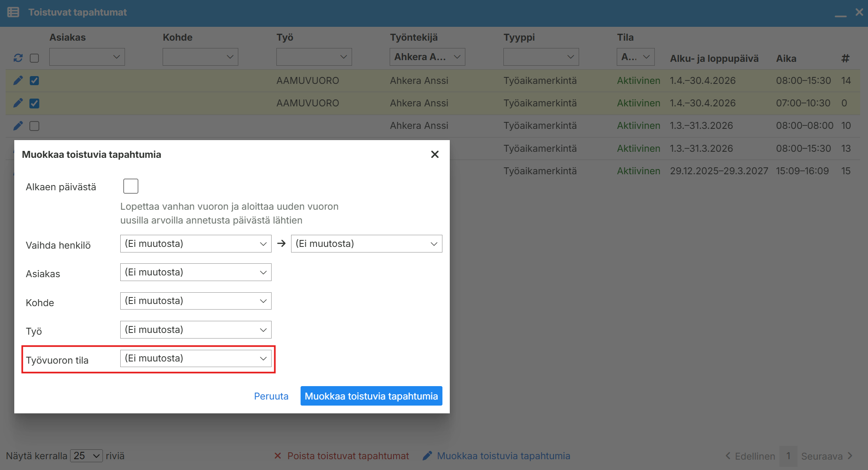Open the second Vaihda henkilö target dropdown
Image resolution: width=868 pixels, height=470 pixels.
366,244
